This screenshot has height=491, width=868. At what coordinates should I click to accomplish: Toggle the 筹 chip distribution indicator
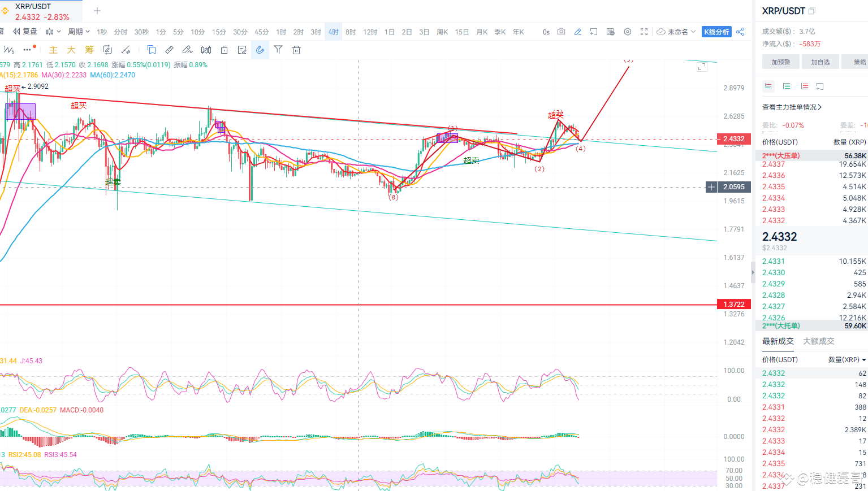[x=89, y=50]
